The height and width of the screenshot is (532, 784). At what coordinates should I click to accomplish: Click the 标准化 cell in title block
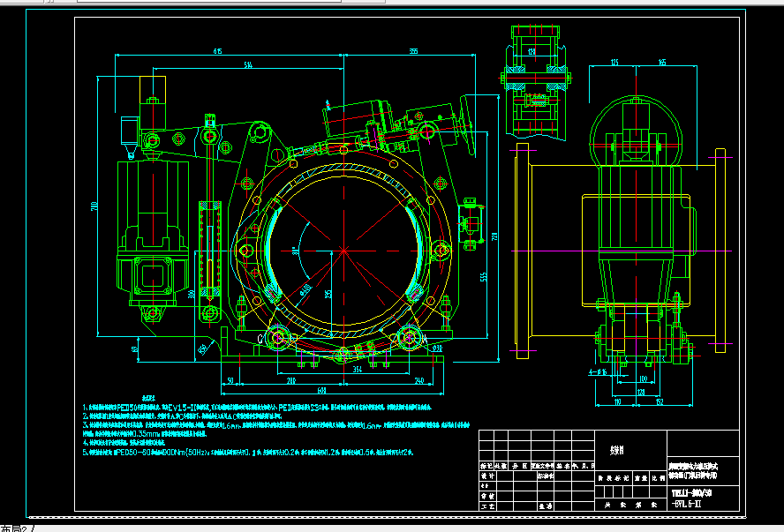[546, 476]
